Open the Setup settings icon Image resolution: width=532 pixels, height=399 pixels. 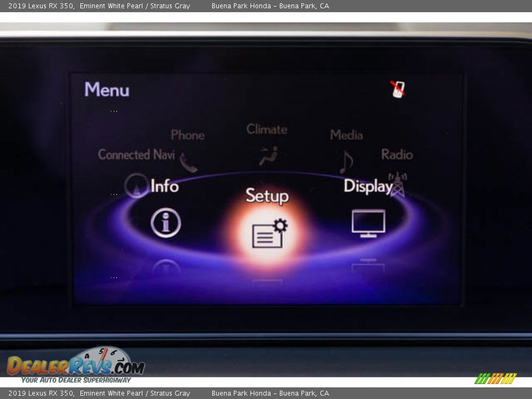(x=270, y=233)
